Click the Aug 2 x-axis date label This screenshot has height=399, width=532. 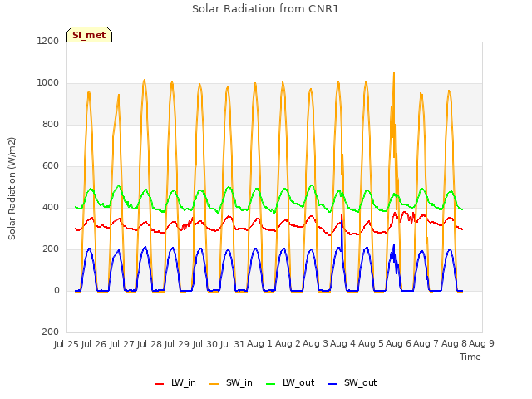tap(288, 343)
